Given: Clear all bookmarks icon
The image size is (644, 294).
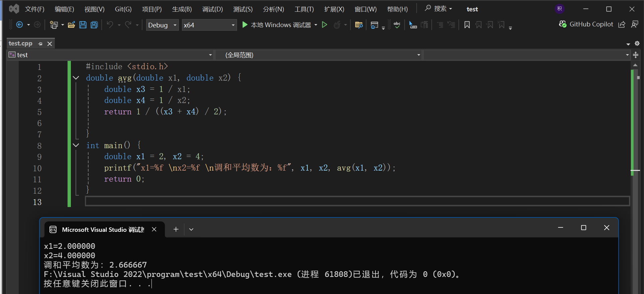Looking at the screenshot, I should pyautogui.click(x=501, y=25).
